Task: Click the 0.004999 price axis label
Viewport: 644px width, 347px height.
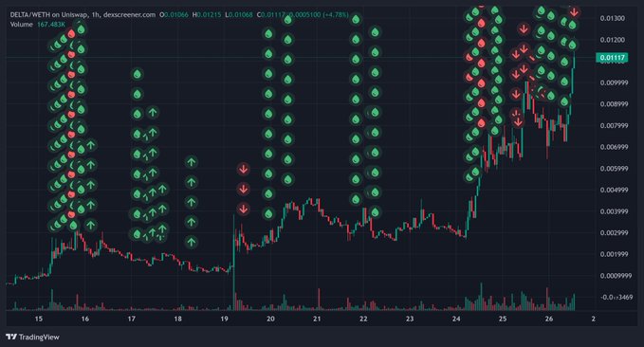Action: 614,190
